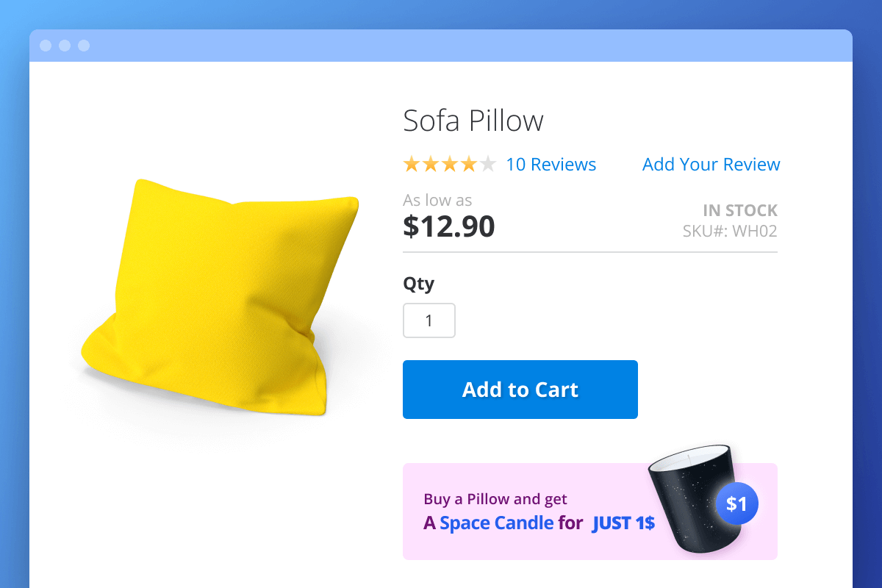Click the fifth gray rating star

coord(488,165)
